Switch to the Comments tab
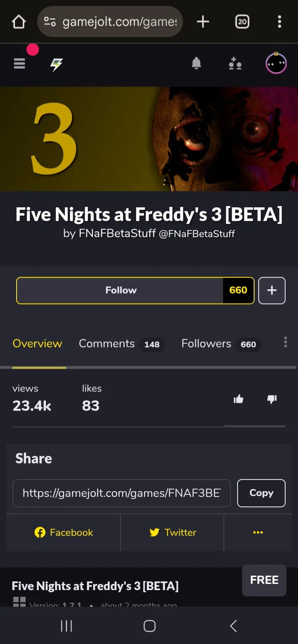Viewport: 298px width, 644px height. 107,344
